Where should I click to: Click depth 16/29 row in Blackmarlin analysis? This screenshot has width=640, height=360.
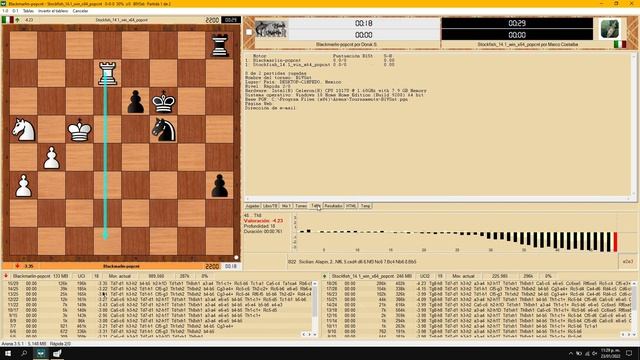coord(158,283)
